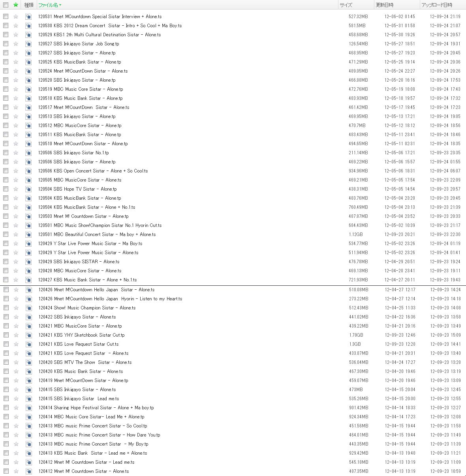Star the 120414 Sharing Hope Festival Sistar file
This screenshot has width=466, height=476.
click(x=16, y=408)
